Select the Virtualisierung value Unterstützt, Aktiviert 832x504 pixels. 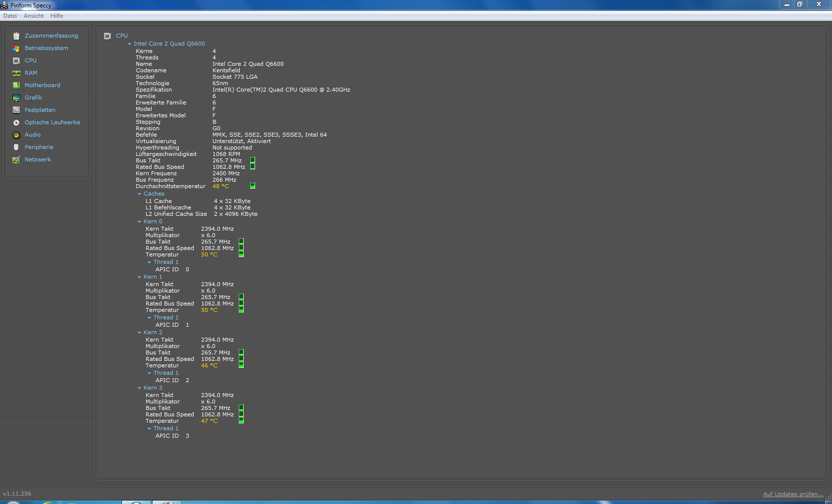(242, 141)
